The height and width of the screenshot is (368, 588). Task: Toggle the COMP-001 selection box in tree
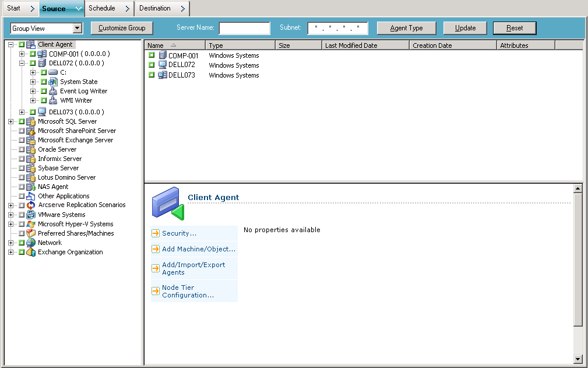[x=33, y=54]
